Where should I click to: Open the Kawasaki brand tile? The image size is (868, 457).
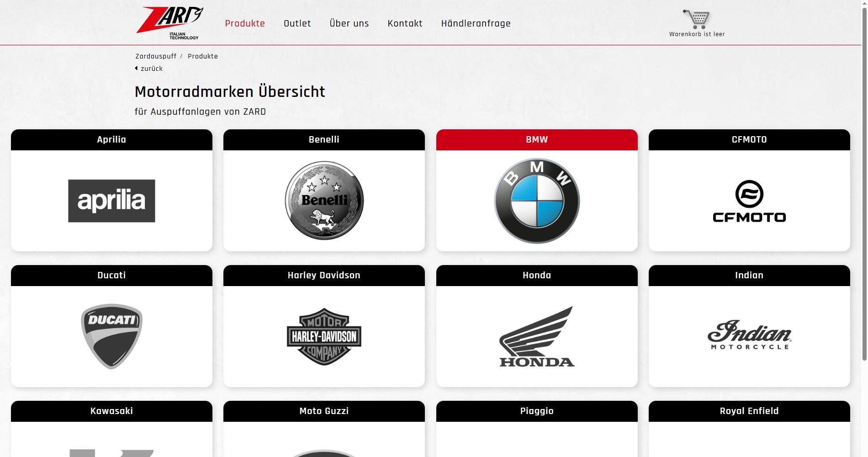pos(111,411)
